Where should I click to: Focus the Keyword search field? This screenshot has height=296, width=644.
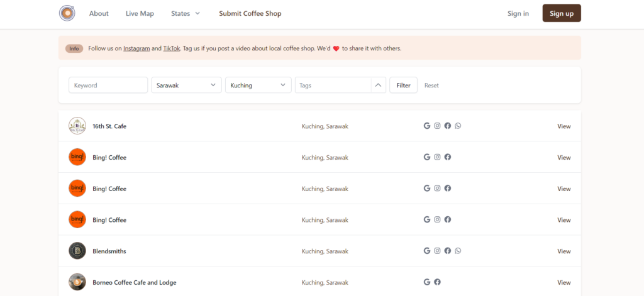tap(108, 85)
